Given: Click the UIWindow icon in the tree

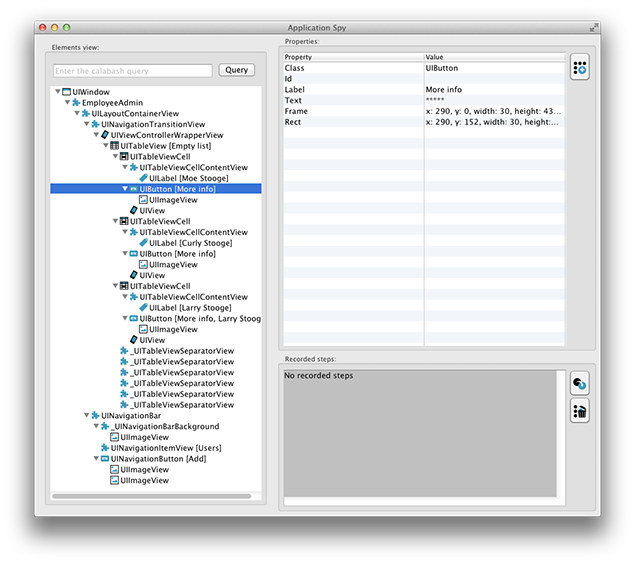Looking at the screenshot, I should click(x=66, y=92).
